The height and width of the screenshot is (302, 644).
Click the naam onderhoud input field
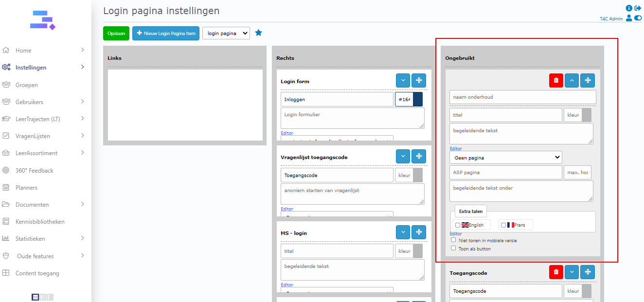[x=522, y=97]
